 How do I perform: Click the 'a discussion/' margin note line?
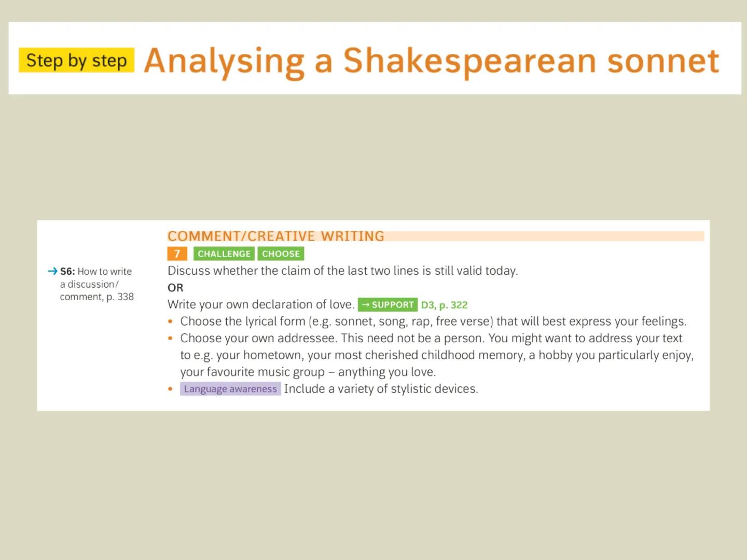[x=89, y=284]
